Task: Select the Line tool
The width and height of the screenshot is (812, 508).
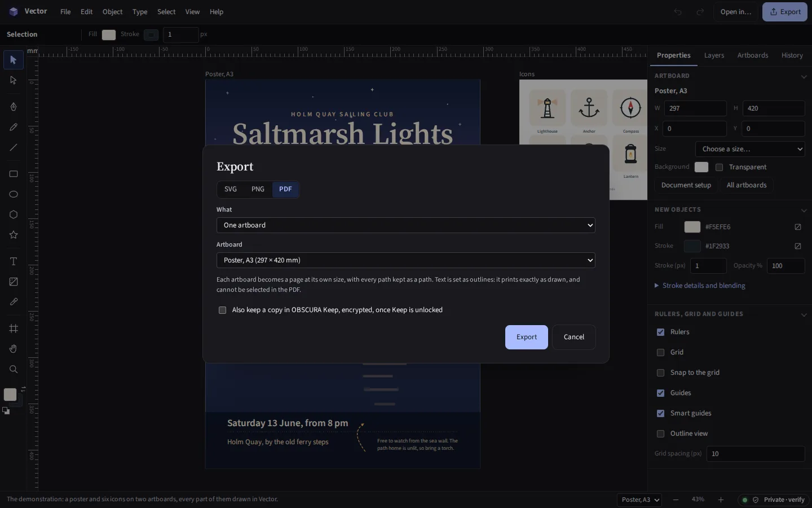Action: click(14, 147)
